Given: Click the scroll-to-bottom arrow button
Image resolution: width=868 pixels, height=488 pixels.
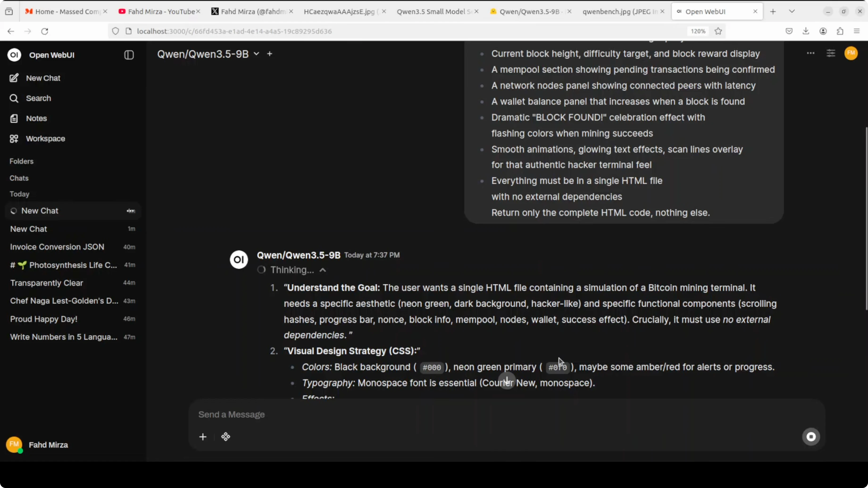Looking at the screenshot, I should point(507,380).
